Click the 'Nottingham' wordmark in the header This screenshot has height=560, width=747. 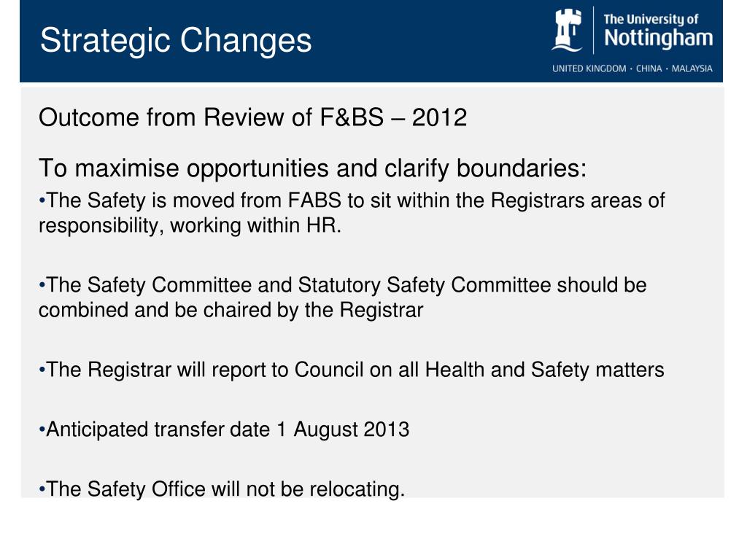659,39
